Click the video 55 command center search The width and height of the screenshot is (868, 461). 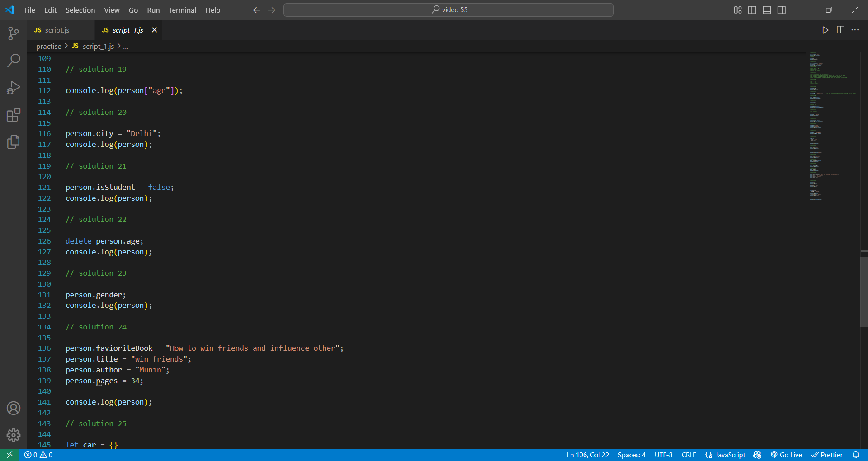pyautogui.click(x=448, y=10)
